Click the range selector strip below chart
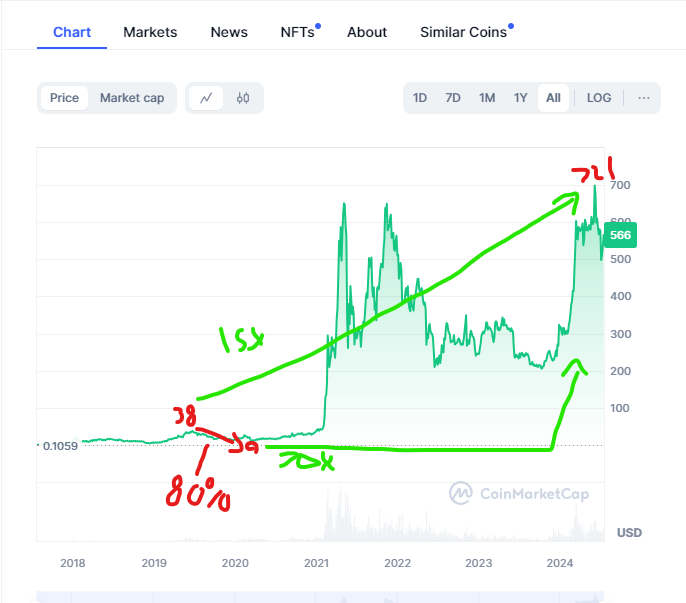This screenshot has width=686, height=603. tap(320, 597)
